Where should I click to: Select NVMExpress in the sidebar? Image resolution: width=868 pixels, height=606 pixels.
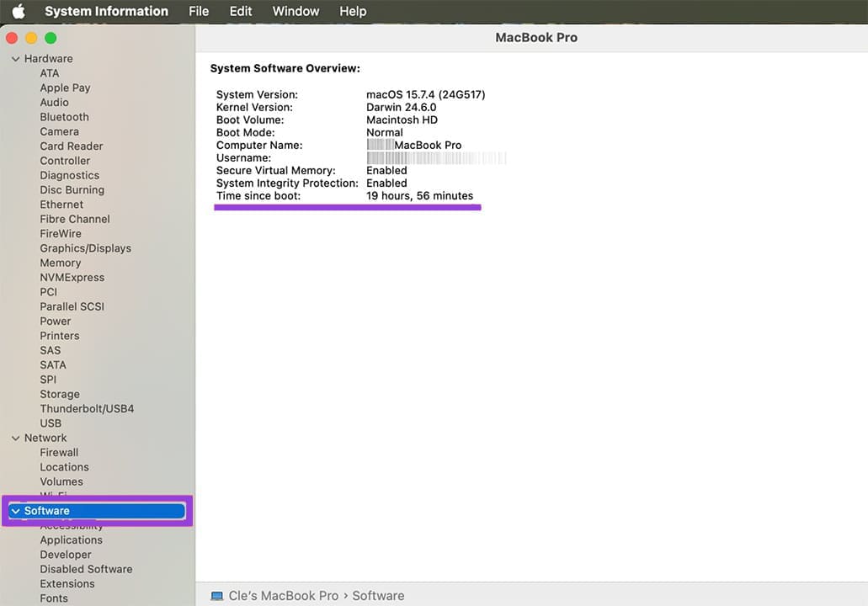pyautogui.click(x=72, y=277)
